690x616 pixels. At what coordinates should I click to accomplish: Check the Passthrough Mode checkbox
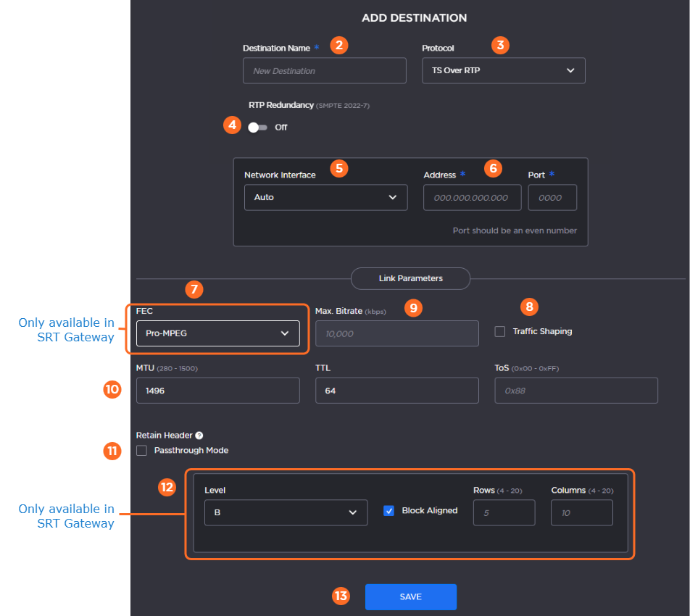point(141,451)
